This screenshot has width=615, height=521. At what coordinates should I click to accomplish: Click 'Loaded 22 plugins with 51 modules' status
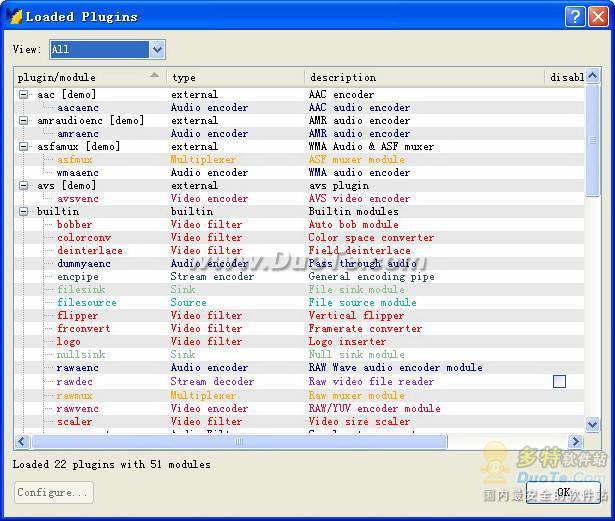111,465
